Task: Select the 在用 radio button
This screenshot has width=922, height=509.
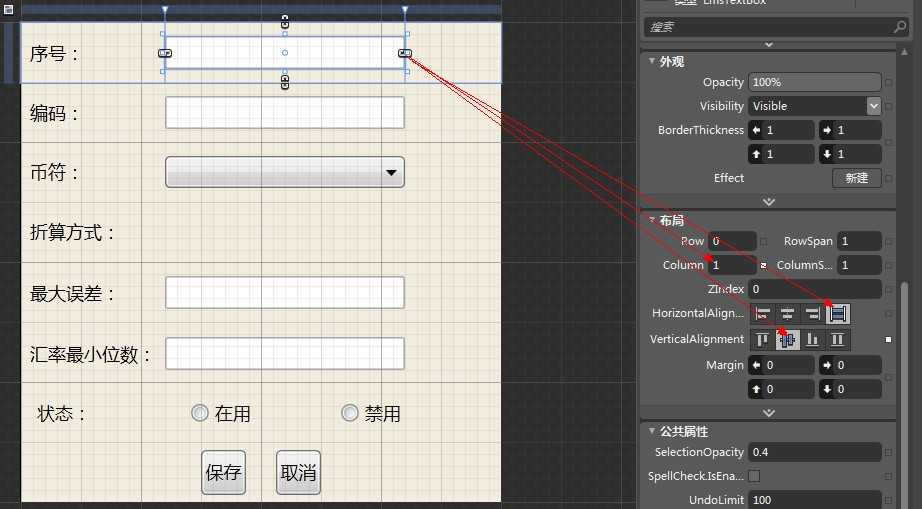Action: click(200, 413)
